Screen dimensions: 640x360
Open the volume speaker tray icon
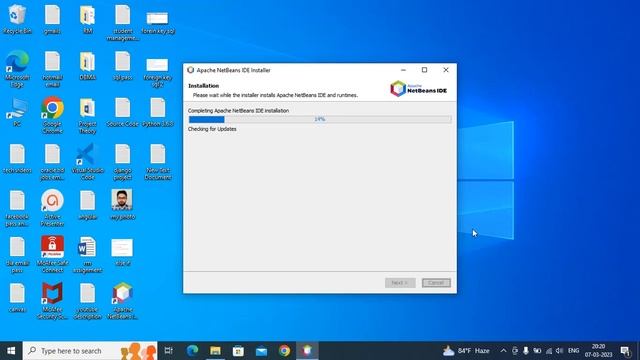[560, 351]
